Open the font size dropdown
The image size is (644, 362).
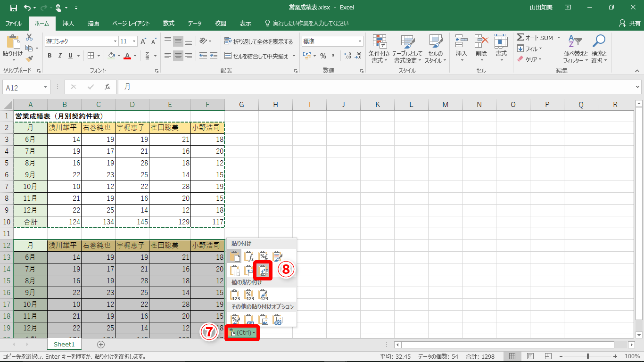click(x=134, y=41)
